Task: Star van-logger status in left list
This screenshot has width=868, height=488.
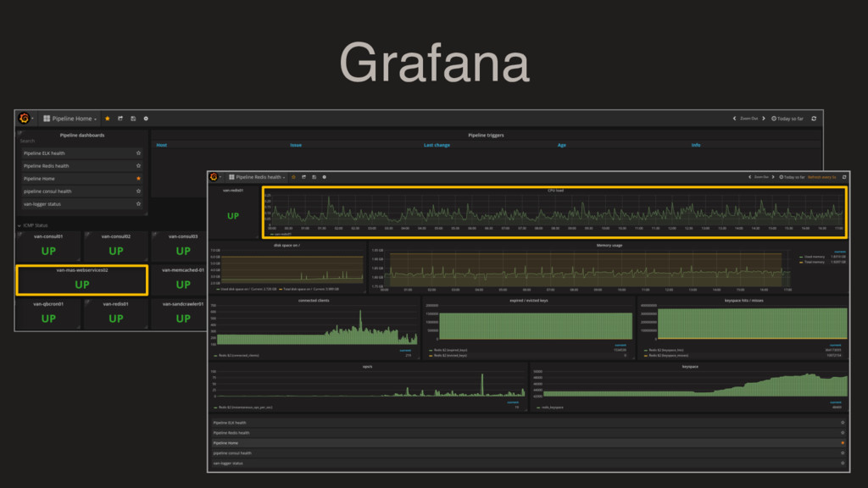Action: point(138,204)
